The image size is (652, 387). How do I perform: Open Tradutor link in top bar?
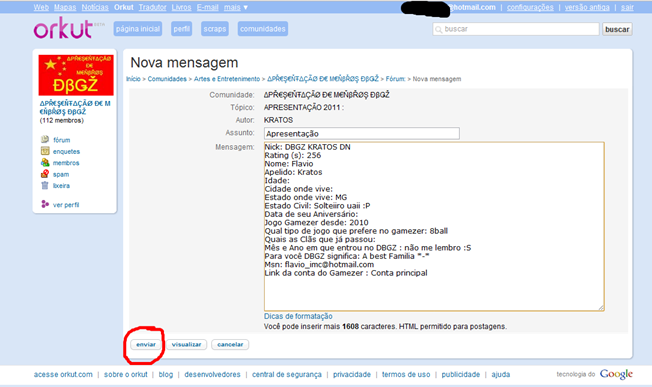click(152, 7)
